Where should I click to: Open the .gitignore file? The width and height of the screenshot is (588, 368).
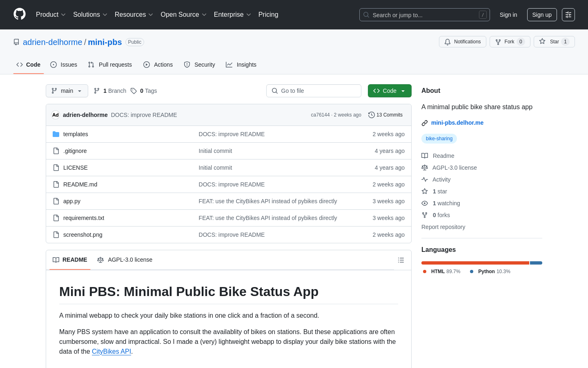[75, 151]
